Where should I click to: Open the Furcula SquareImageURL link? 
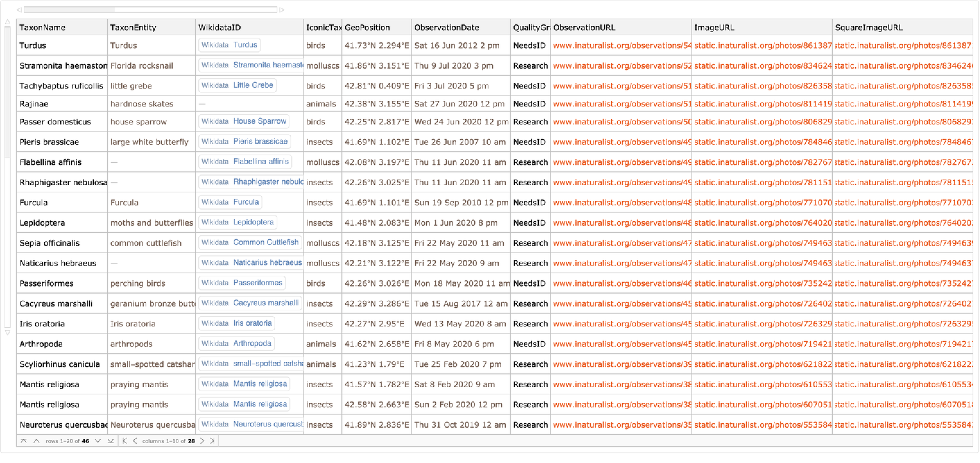coord(903,203)
